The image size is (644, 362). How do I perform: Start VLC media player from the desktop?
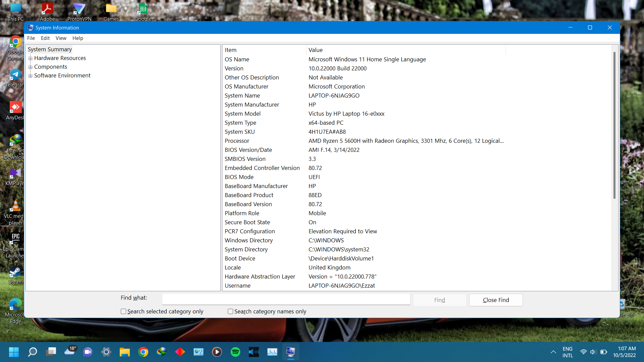point(15,205)
